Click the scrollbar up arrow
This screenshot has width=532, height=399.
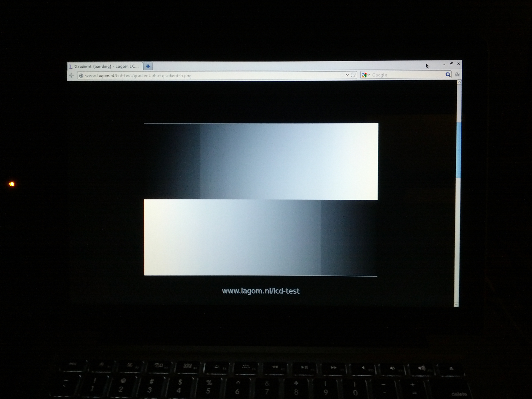[x=459, y=83]
